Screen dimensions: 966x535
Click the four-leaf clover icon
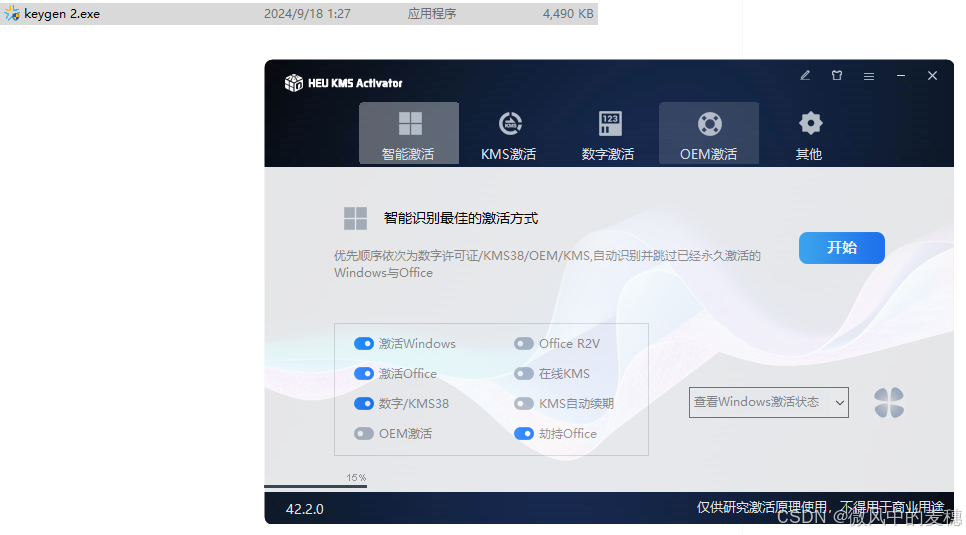click(x=889, y=402)
